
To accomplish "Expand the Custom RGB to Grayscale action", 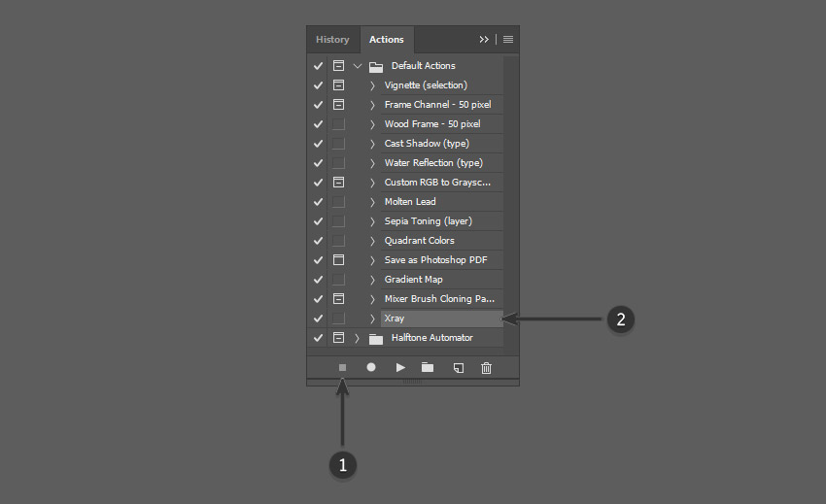I will 372,183.
